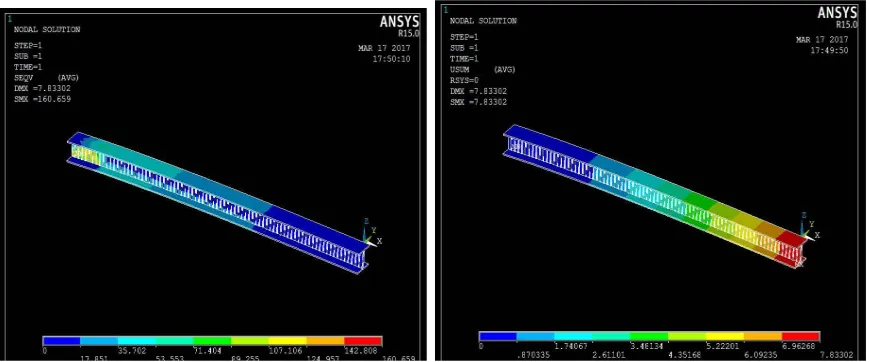Pick the red swatch in SEQV legend
The image size is (870, 362).
(363, 340)
